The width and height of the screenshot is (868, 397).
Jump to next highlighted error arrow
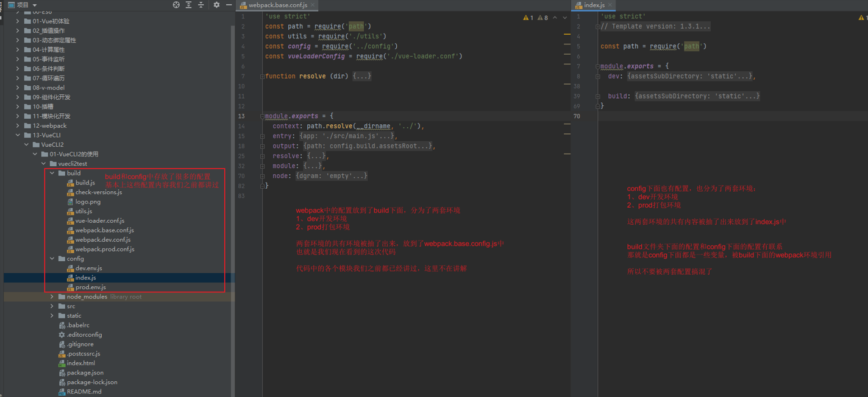coord(564,18)
